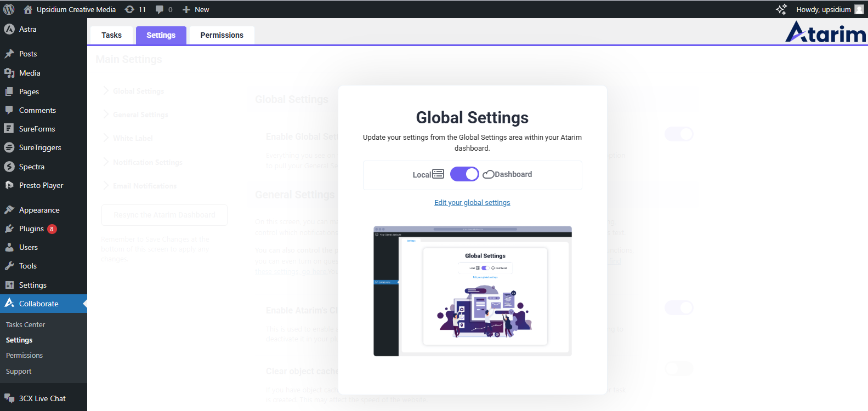Toggle Enable Global Settings switch
Viewport: 868px width, 411px height.
pyautogui.click(x=679, y=134)
